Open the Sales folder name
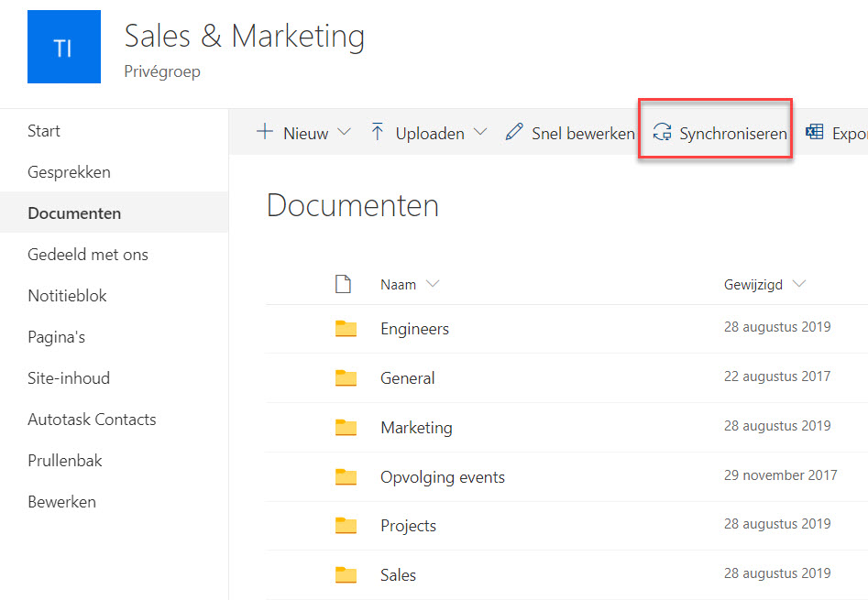Image resolution: width=868 pixels, height=600 pixels. tap(398, 575)
